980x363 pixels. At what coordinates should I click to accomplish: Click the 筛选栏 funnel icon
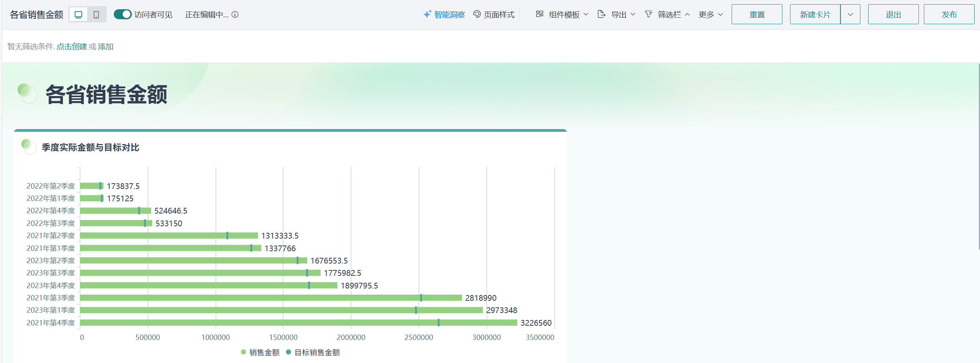click(x=649, y=14)
